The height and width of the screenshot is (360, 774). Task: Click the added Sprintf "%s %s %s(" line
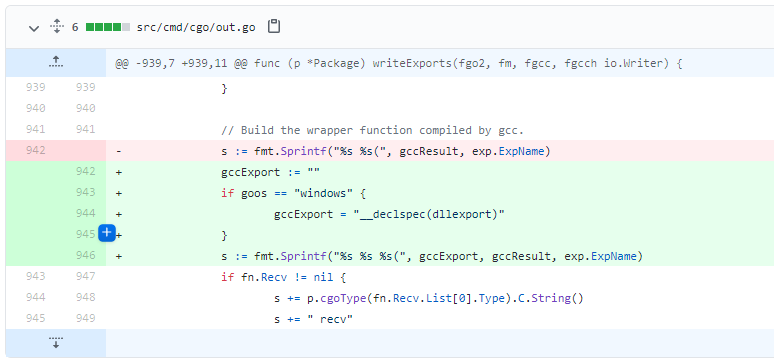pos(432,256)
